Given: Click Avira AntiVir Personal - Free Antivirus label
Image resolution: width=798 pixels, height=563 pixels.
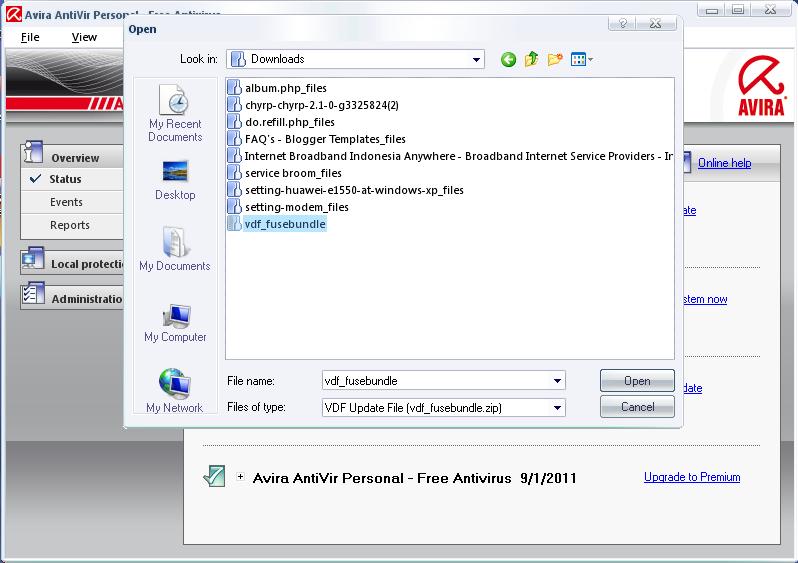Looking at the screenshot, I should 382,478.
